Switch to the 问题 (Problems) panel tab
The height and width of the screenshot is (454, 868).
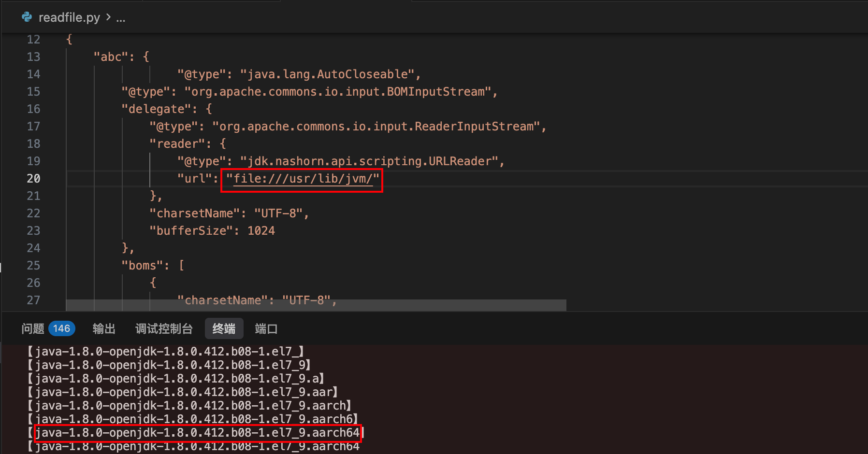coord(33,329)
